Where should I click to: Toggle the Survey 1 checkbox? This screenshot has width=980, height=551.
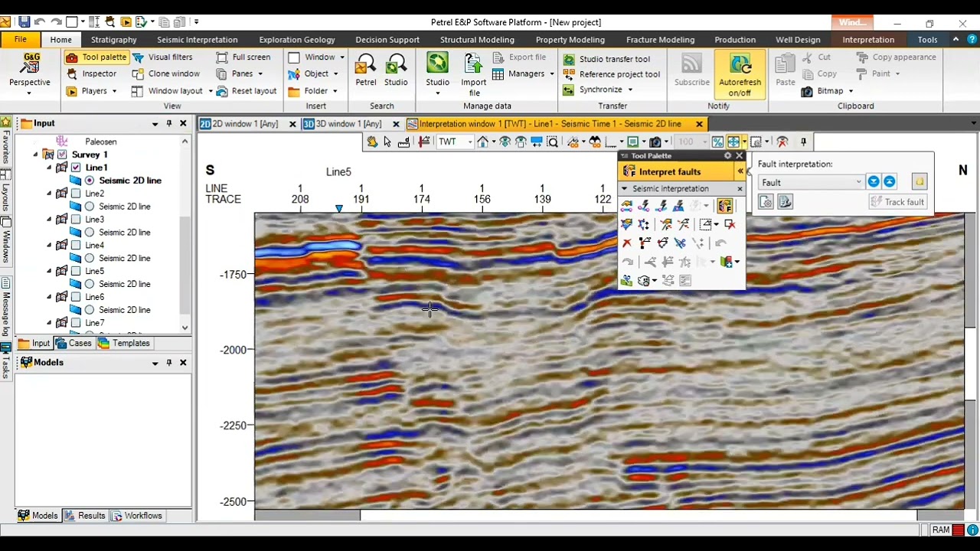tap(62, 155)
